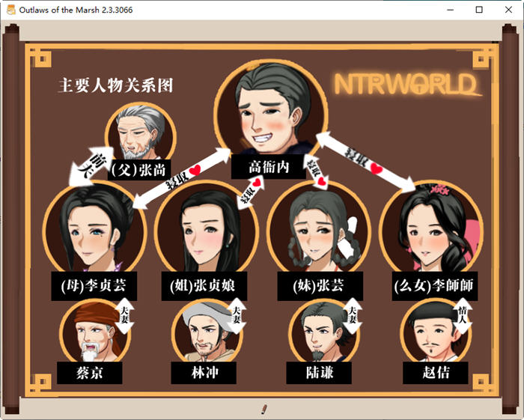Screen dimensions: 524x420
Task: Maximize the Outlaws of the Marsh window
Action: tap(479, 10)
